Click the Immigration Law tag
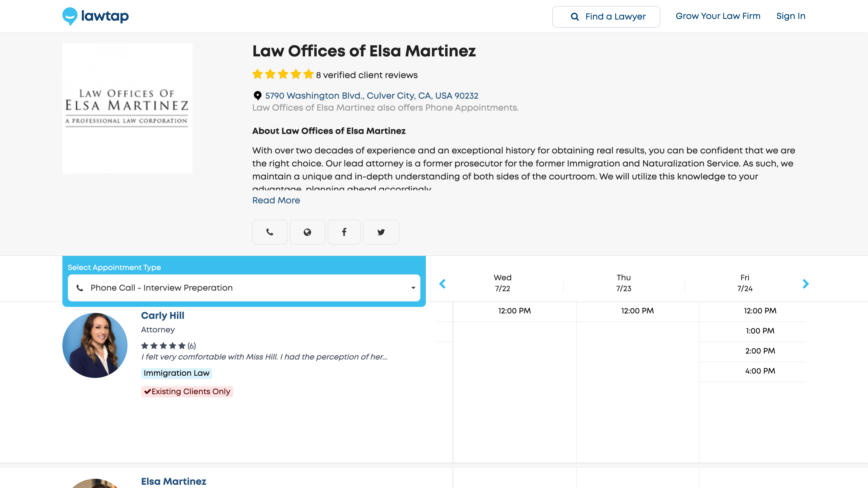 pos(177,373)
